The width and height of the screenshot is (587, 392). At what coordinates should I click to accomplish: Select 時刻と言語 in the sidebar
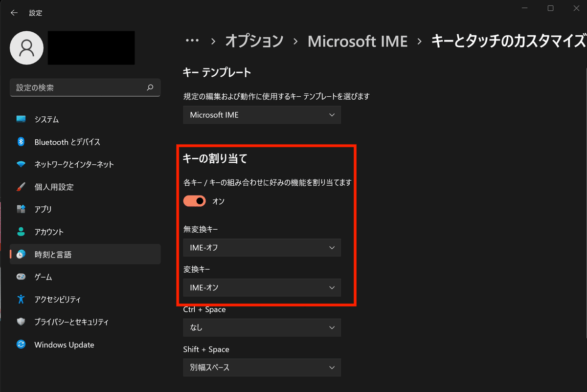pyautogui.click(x=85, y=254)
